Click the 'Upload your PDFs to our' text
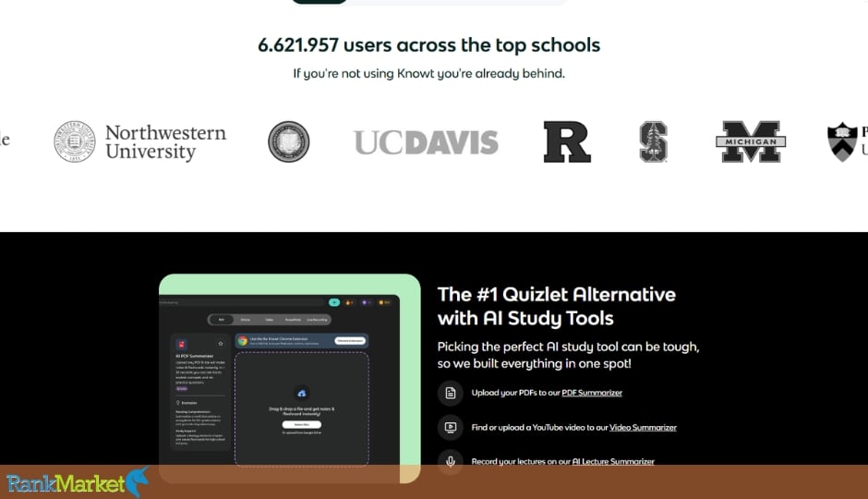Image resolution: width=868 pixels, height=499 pixels. pos(515,393)
